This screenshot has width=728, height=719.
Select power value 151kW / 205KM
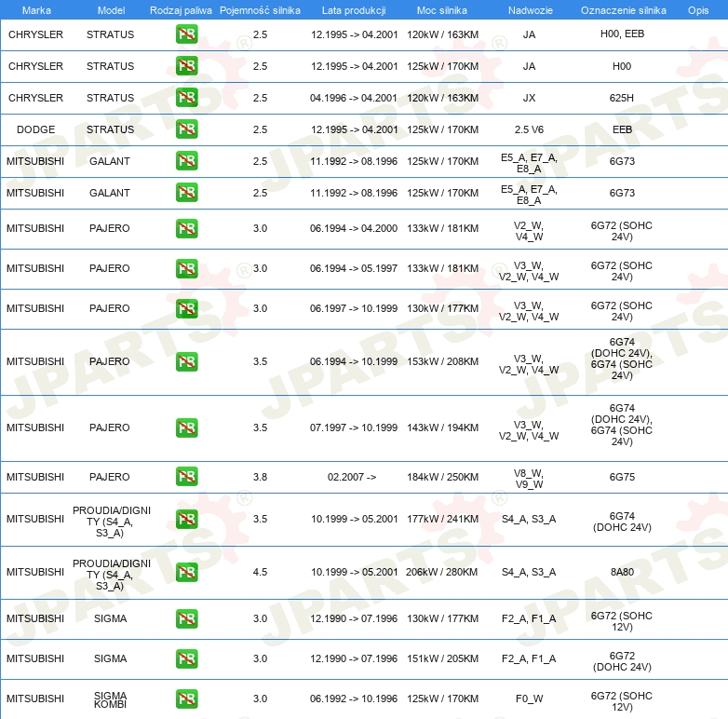click(x=442, y=658)
